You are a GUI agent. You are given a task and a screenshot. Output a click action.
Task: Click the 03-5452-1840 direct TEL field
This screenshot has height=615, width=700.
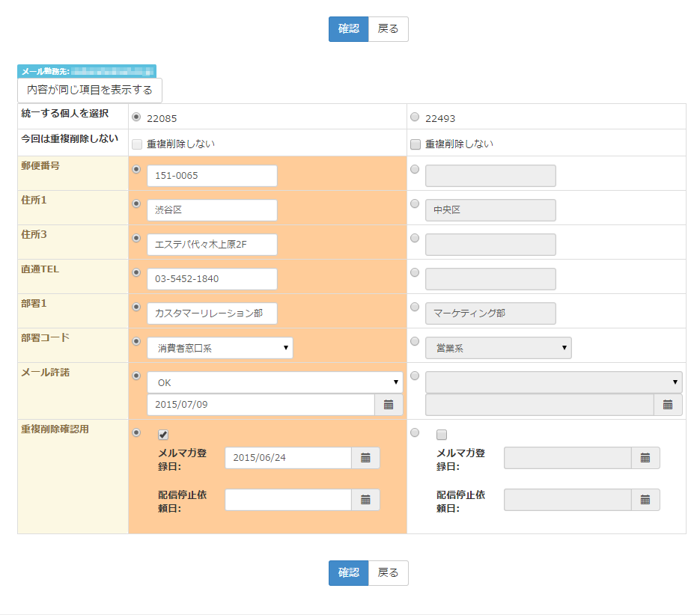point(212,279)
